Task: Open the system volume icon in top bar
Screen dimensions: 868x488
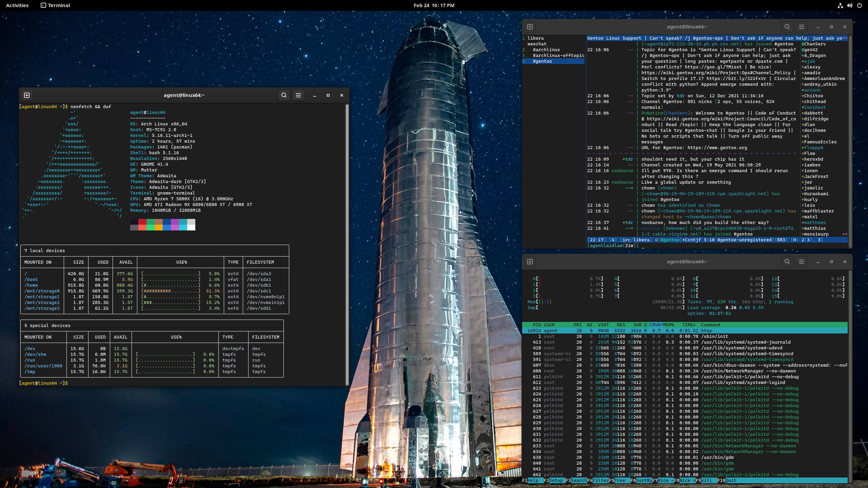Action: [x=850, y=5]
